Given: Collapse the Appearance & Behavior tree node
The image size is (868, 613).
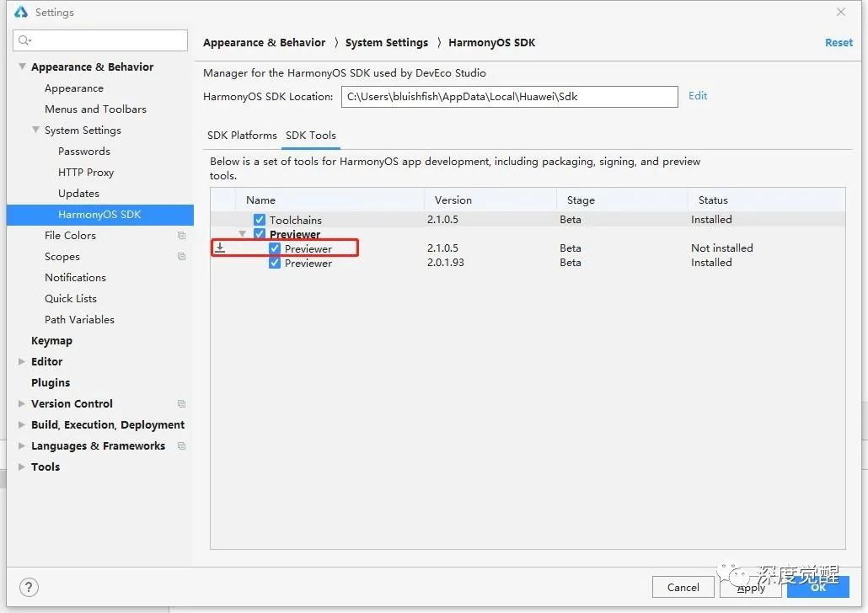Looking at the screenshot, I should 22,67.
